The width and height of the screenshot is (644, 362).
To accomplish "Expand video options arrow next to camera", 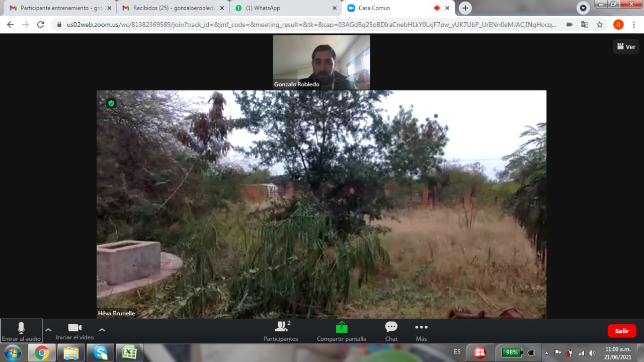I will 102,330.
